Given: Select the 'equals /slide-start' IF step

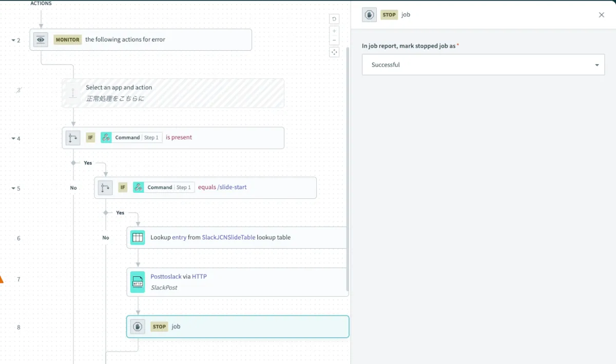Looking at the screenshot, I should (205, 188).
